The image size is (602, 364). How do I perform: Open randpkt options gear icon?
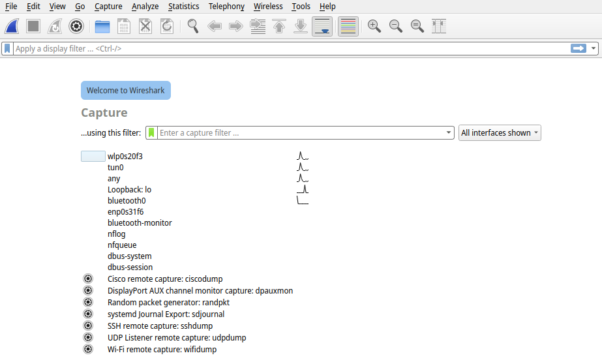(x=88, y=302)
